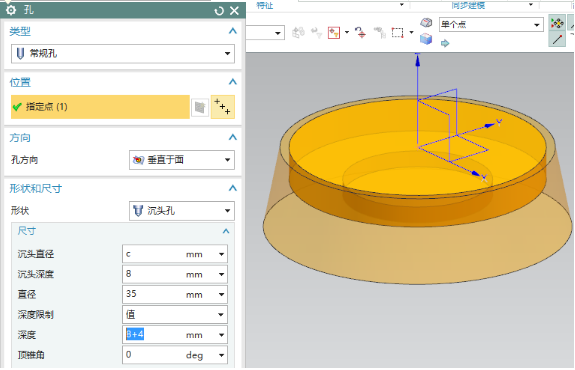This screenshot has height=370, width=575.
Task: Click the blue right-arrow icon in toolbar
Action: [x=445, y=43]
